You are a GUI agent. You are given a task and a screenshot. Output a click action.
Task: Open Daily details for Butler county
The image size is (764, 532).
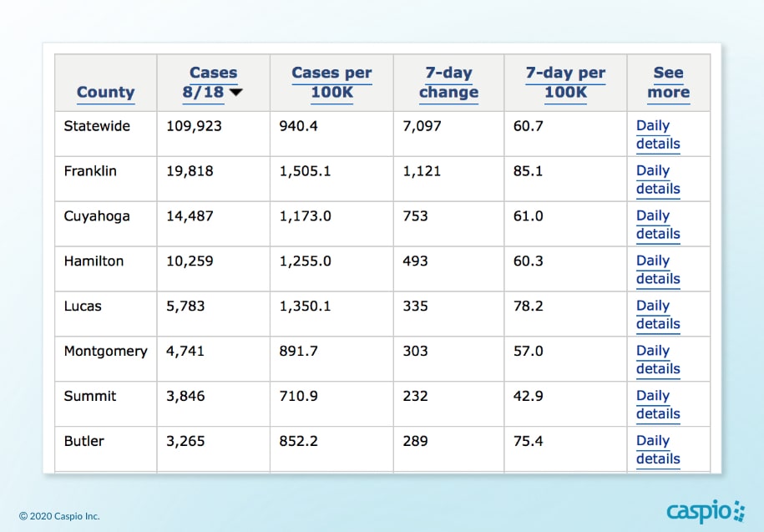[x=657, y=450]
